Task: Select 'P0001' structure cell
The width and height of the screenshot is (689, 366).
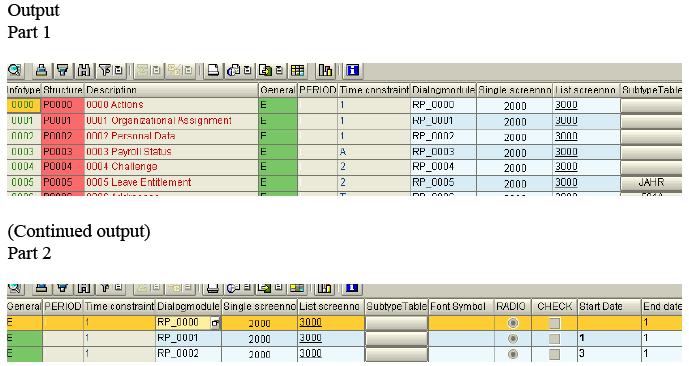Action: pyautogui.click(x=63, y=120)
